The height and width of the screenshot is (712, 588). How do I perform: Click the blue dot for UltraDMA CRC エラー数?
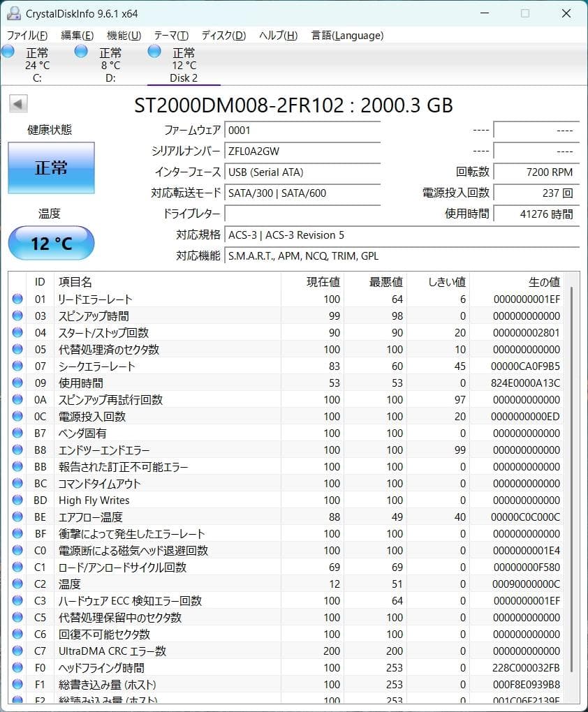pyautogui.click(x=19, y=651)
